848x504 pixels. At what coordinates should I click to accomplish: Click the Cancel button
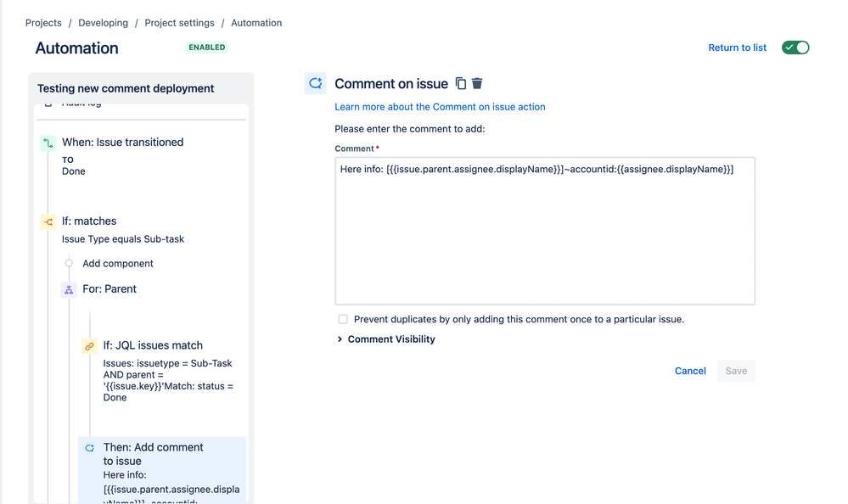point(690,371)
